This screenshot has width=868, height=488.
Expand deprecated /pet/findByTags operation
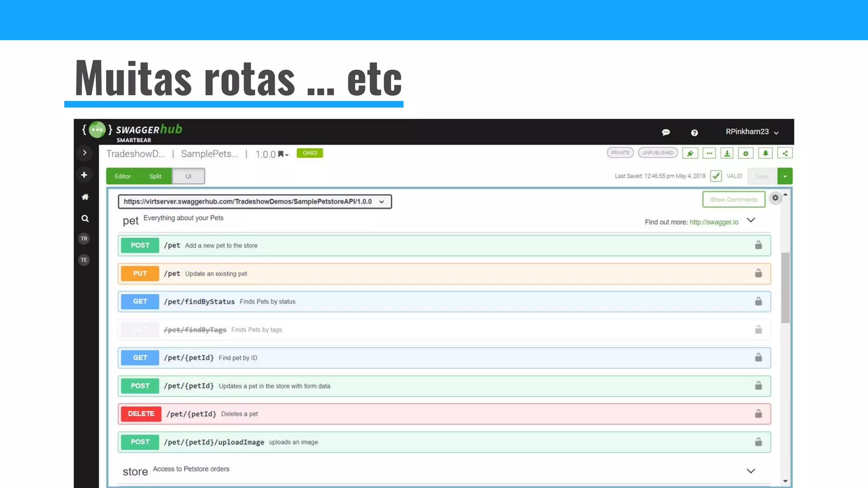point(444,330)
